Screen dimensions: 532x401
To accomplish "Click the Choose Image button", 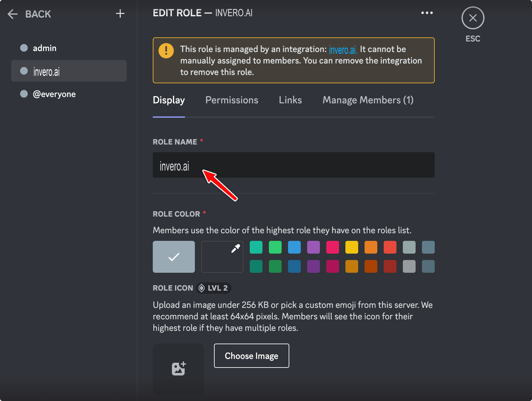I will click(x=252, y=356).
